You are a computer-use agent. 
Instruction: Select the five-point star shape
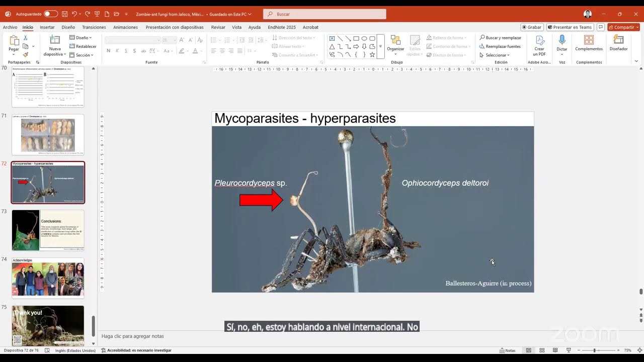(x=372, y=54)
